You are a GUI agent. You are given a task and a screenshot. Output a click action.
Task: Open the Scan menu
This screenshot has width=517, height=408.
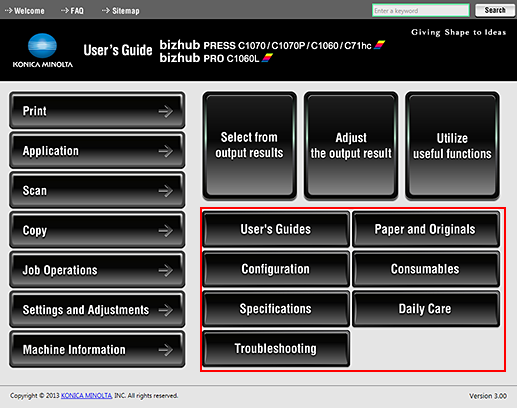click(x=97, y=190)
